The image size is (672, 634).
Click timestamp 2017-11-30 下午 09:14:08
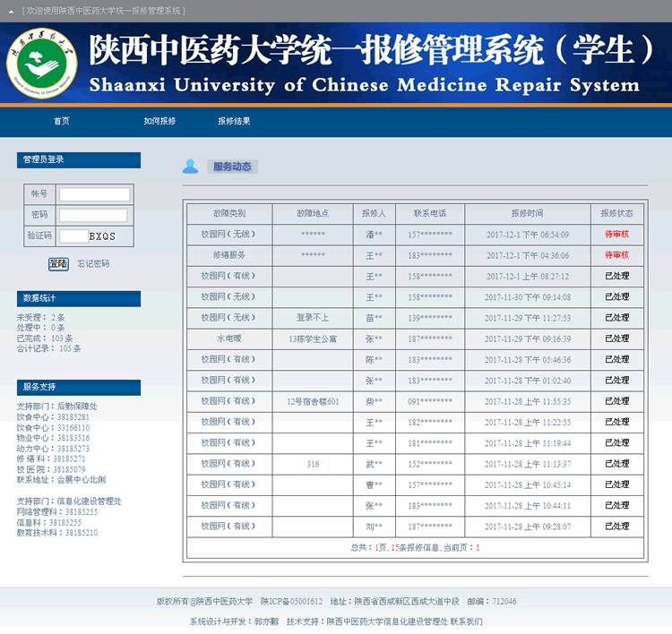click(x=528, y=297)
